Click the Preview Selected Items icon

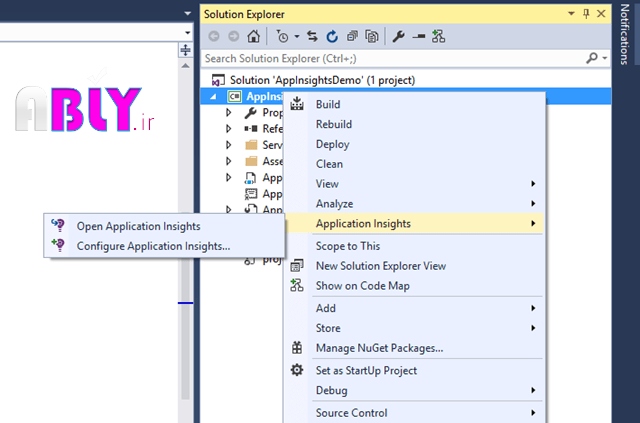tap(418, 36)
